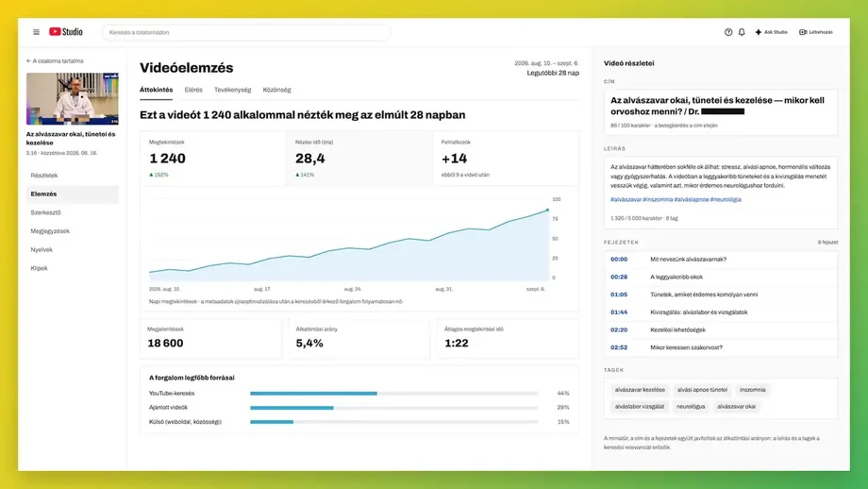Click the Létrehozás create button
Viewport: 868px width, 489px height.
tap(816, 32)
